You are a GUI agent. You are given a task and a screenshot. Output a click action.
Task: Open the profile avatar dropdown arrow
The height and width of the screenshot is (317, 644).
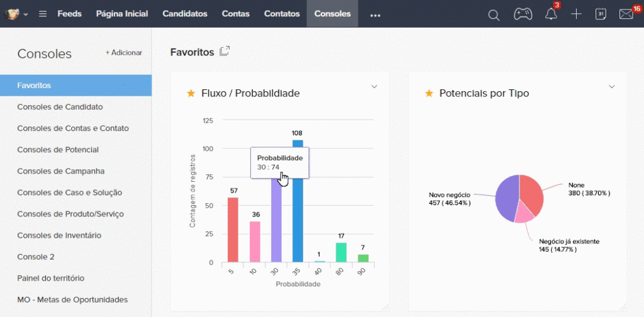click(x=26, y=14)
